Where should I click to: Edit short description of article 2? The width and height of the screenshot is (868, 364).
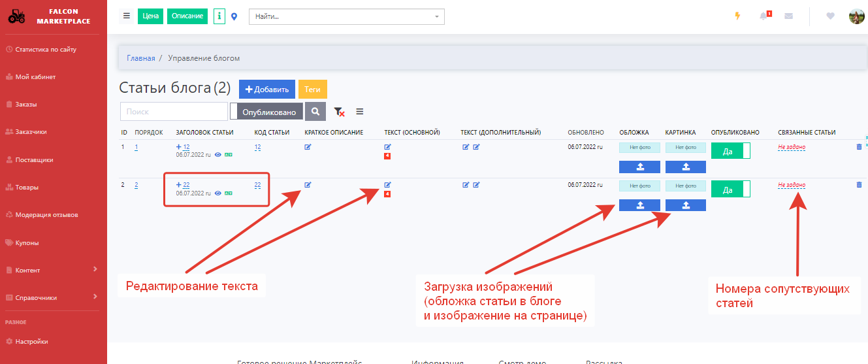[x=308, y=185]
